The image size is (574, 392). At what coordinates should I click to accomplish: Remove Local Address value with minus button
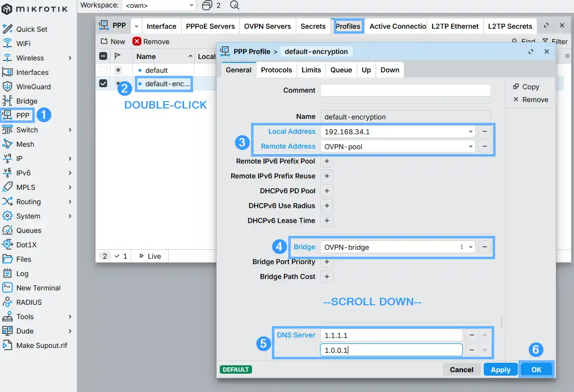[x=484, y=132]
